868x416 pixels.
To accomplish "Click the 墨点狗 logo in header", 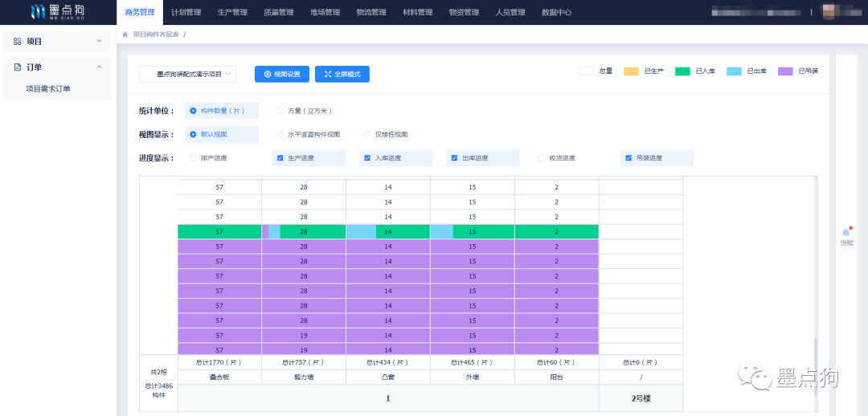I will 59,12.
